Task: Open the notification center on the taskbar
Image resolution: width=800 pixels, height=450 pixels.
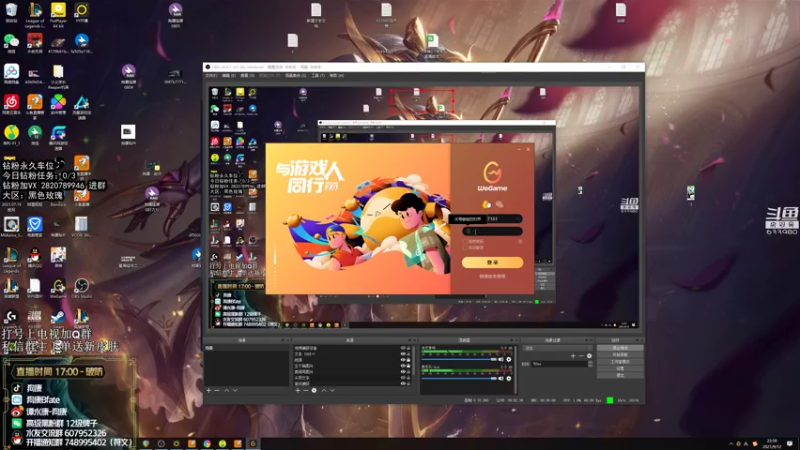Action: tap(789, 443)
